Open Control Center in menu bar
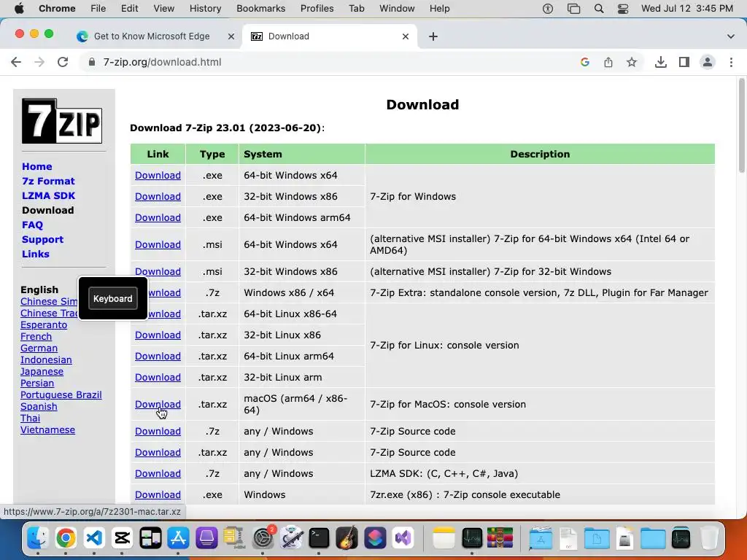 623,9
